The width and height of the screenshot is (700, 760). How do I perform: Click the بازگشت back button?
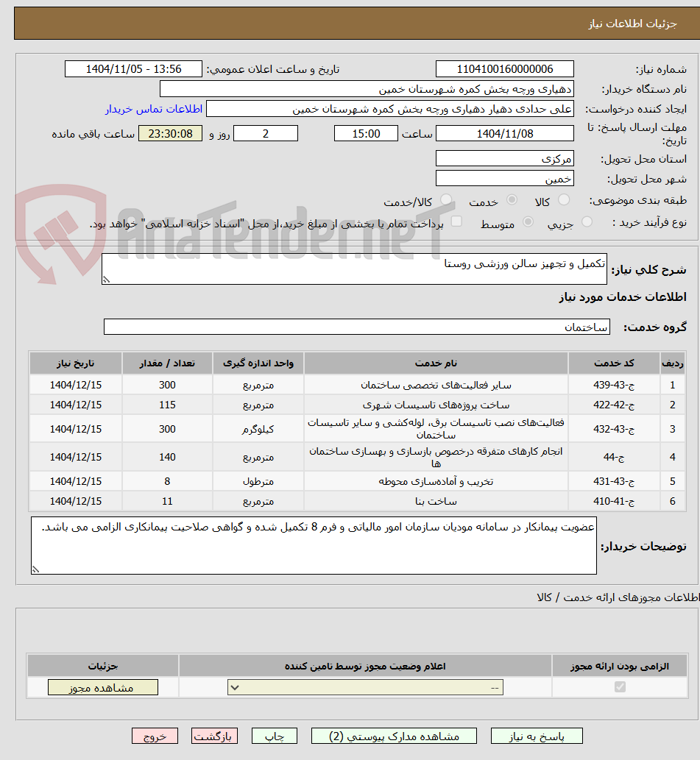click(214, 736)
